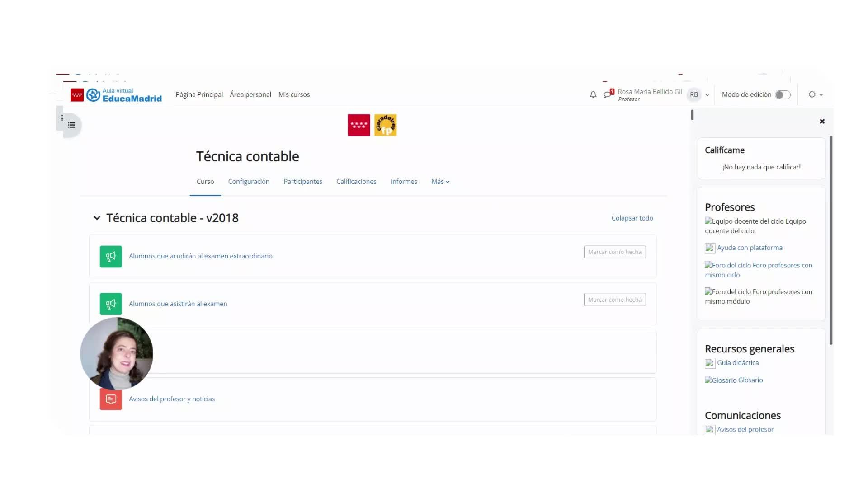This screenshot has height=488, width=868.
Task: Click the Clara del Rey FP logo
Action: coord(385,125)
